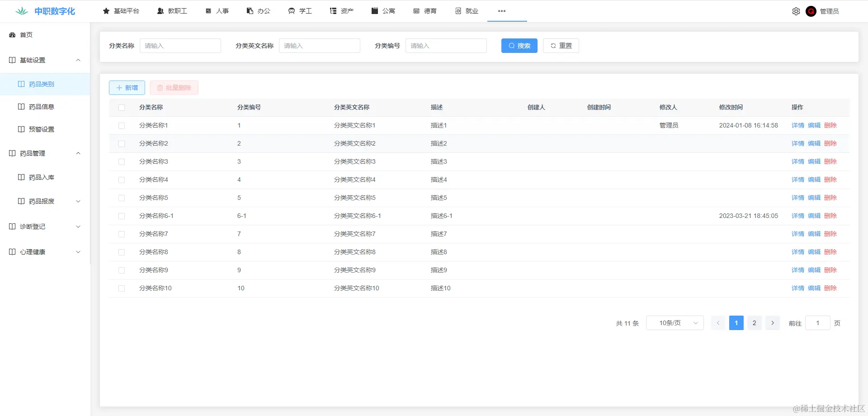Collapse the 基础设置 sidebar group
Image resolution: width=868 pixels, height=416 pixels.
tap(45, 60)
